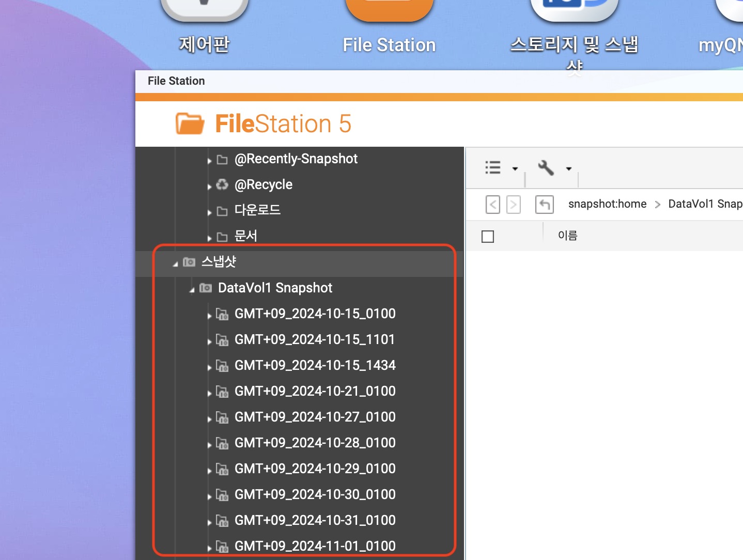Viewport: 743px width, 560px height.
Task: Click icon of snapshot GMT+09_2024-10-21_0100
Action: click(222, 392)
